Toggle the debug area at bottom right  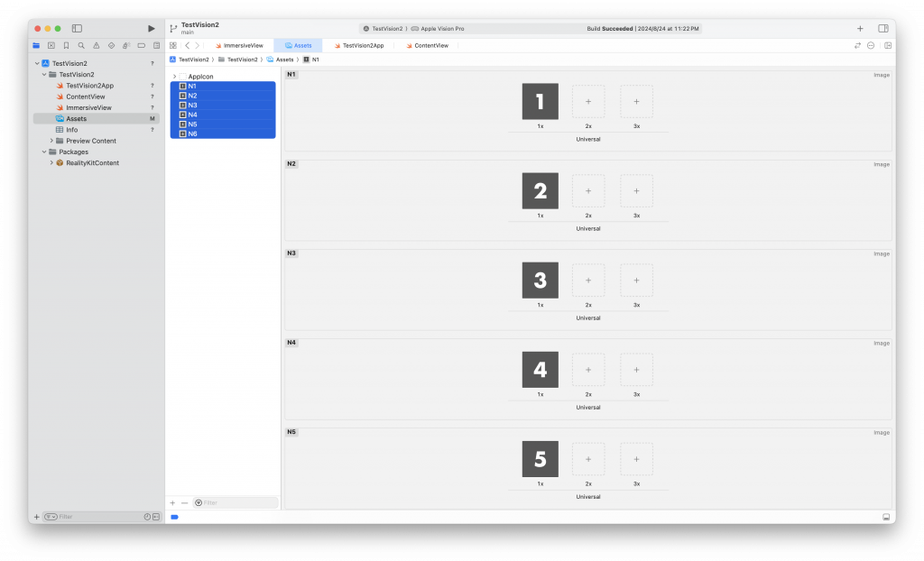click(886, 517)
